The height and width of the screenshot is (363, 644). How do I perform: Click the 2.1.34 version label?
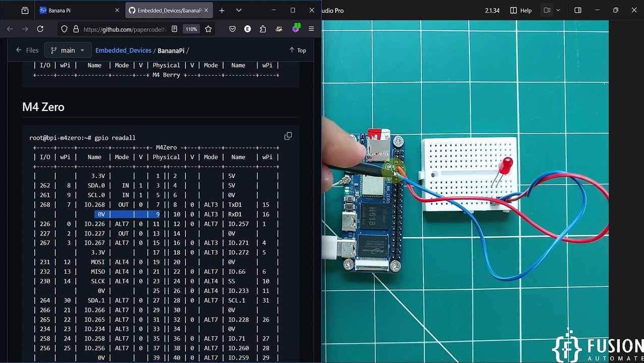(492, 11)
